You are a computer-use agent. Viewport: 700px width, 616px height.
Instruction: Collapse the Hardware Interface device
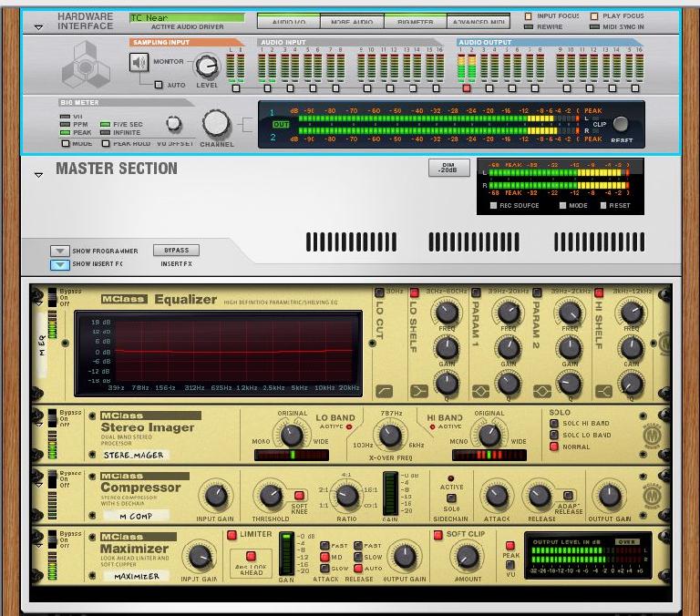click(39, 27)
